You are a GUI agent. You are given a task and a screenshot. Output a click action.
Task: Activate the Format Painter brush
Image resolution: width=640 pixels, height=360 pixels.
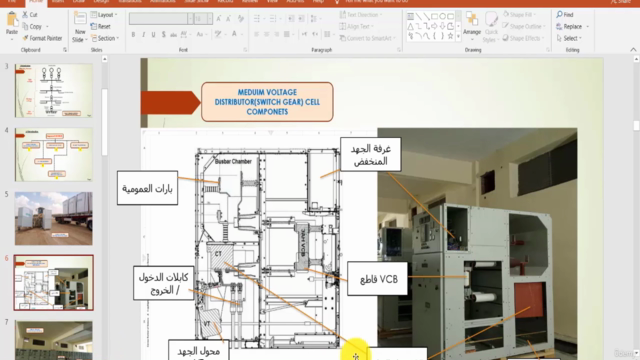click(x=42, y=38)
